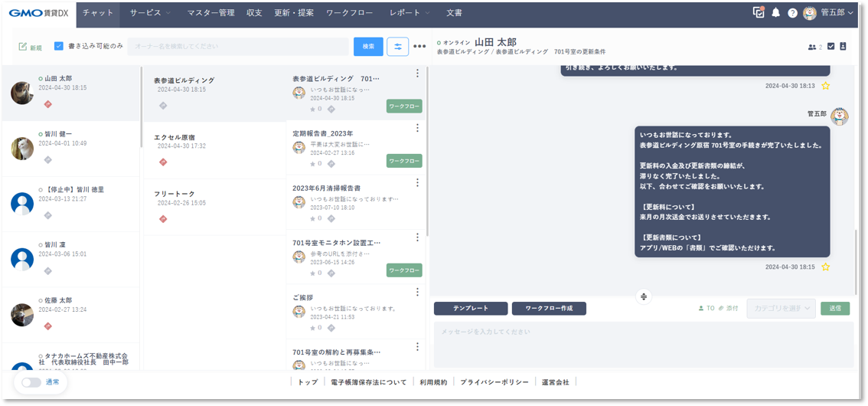Click the ワークフロー作成 button

[549, 309]
